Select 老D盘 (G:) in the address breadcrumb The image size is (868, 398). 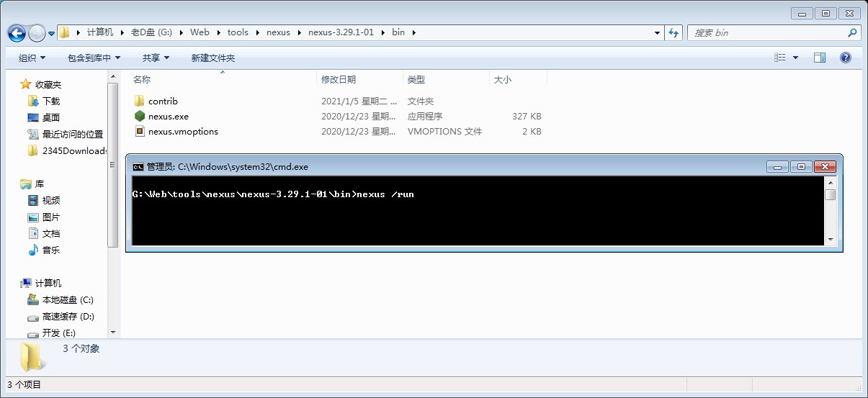[153, 32]
